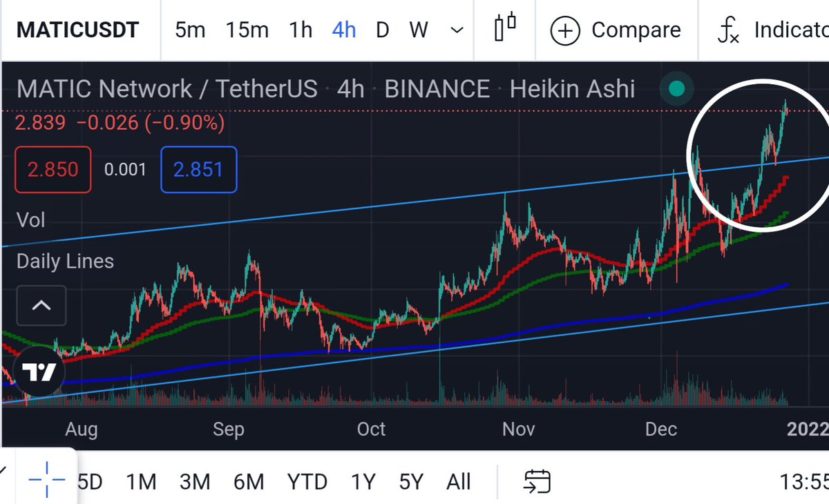The width and height of the screenshot is (829, 504).
Task: Set the date range to All
Action: [459, 481]
